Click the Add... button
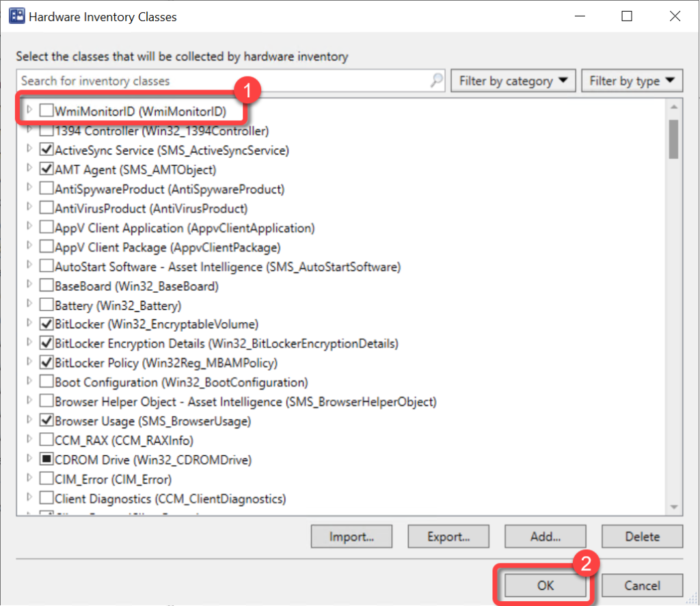The width and height of the screenshot is (700, 606). click(546, 537)
